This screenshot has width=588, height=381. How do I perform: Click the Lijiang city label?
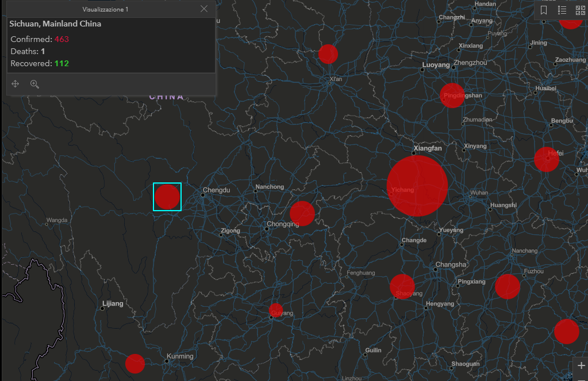[x=113, y=303]
